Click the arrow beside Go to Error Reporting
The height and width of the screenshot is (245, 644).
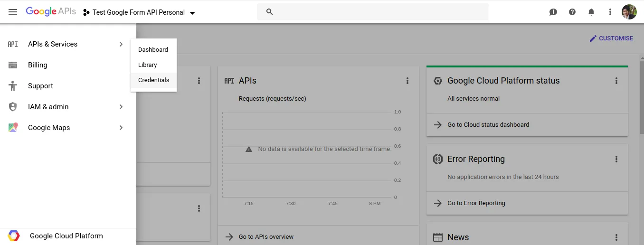(x=438, y=203)
